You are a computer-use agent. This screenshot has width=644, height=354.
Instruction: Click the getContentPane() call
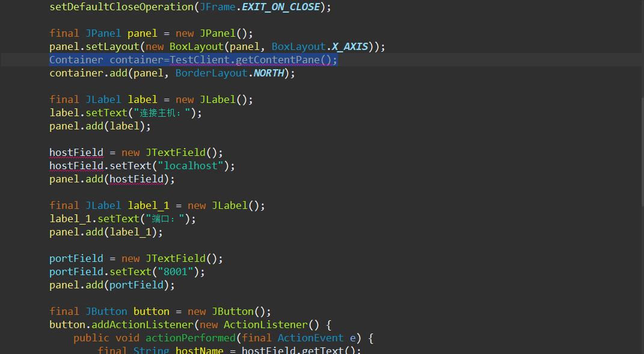point(283,60)
